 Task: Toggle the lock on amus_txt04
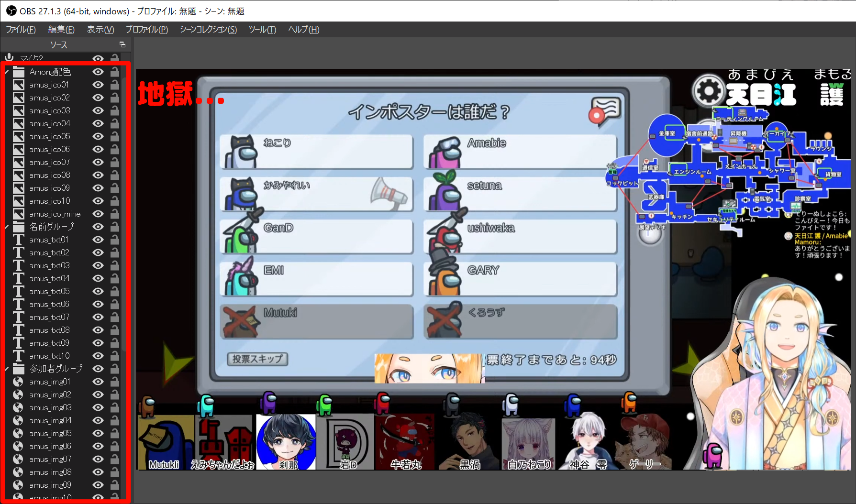(115, 278)
